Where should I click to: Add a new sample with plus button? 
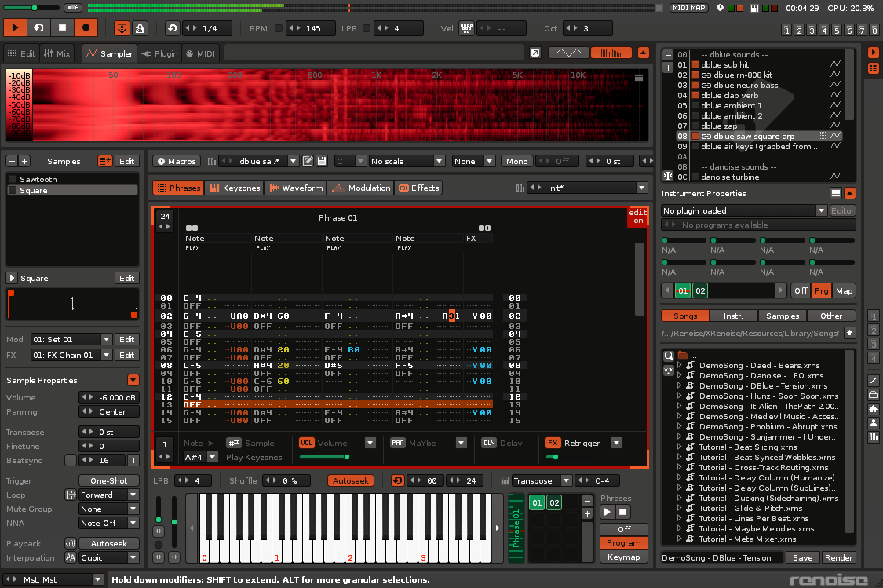[x=24, y=161]
